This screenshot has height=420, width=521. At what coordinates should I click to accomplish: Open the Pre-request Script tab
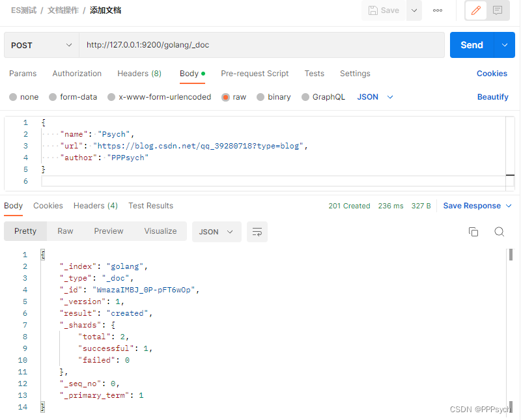pyautogui.click(x=255, y=74)
